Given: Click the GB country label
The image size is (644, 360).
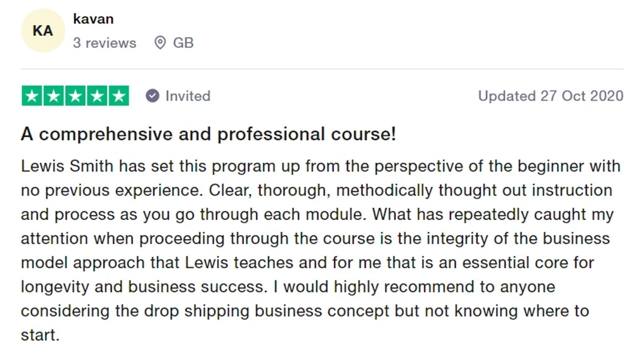Looking at the screenshot, I should [x=183, y=43].
